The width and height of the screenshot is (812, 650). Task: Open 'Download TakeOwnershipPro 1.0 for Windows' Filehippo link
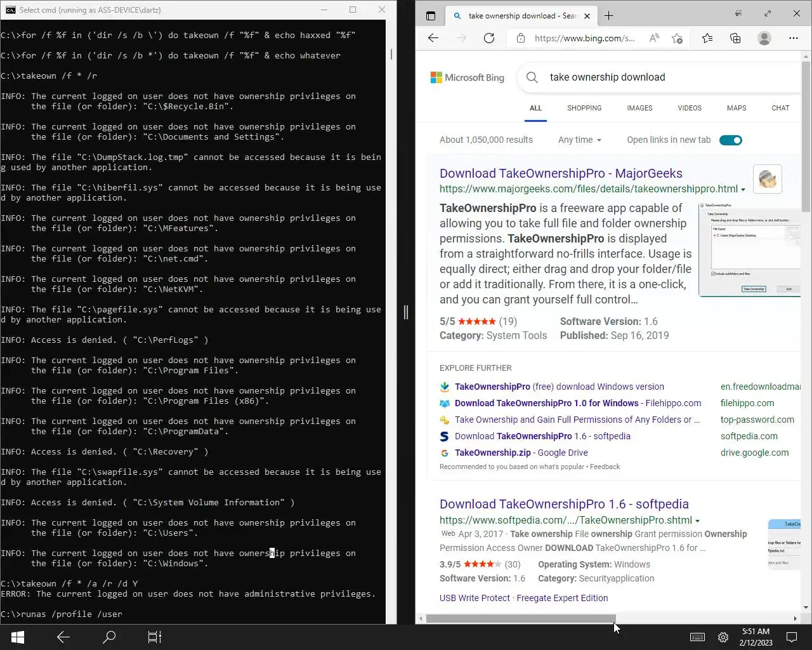tap(578, 403)
